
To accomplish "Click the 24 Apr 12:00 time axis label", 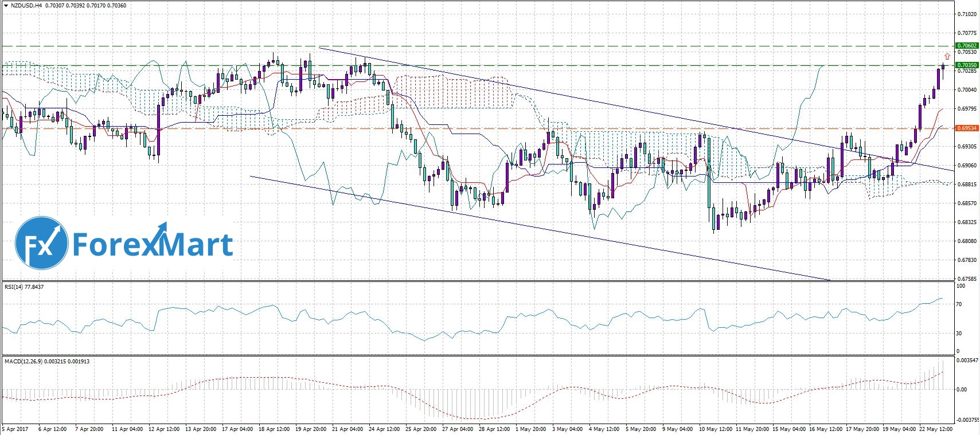I will 384,429.
